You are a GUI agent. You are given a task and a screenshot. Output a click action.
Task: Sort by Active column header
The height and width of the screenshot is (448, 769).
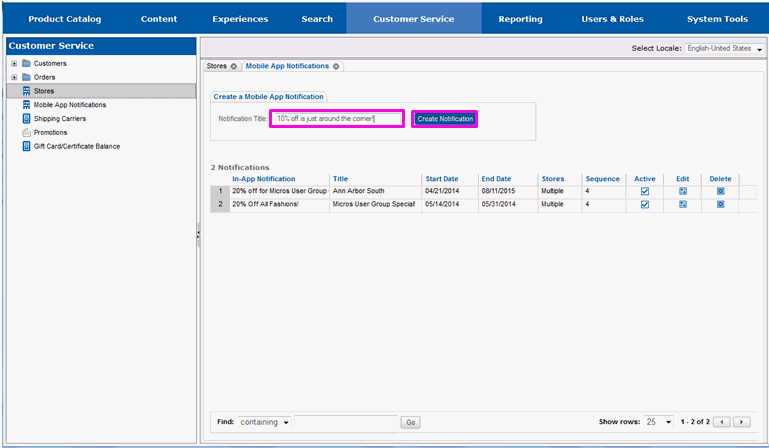coord(644,179)
